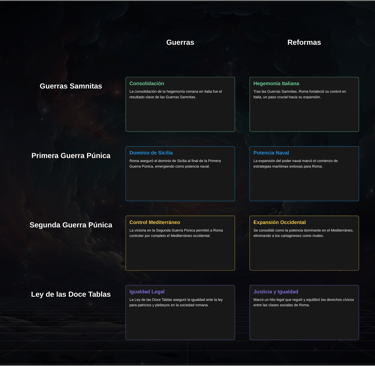Click the description text under Hegemonía Italiana
This screenshot has width=375, height=366.
(x=300, y=94)
